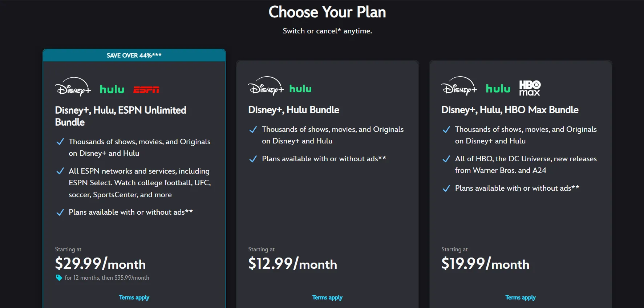The image size is (644, 308).
Task: Click the red ESPN logo
Action: click(x=146, y=90)
